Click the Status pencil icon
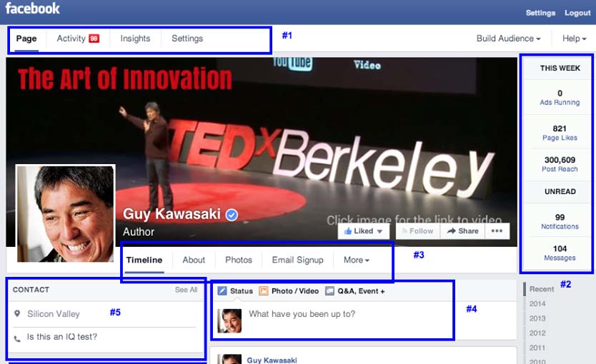596x364 pixels. (x=222, y=291)
